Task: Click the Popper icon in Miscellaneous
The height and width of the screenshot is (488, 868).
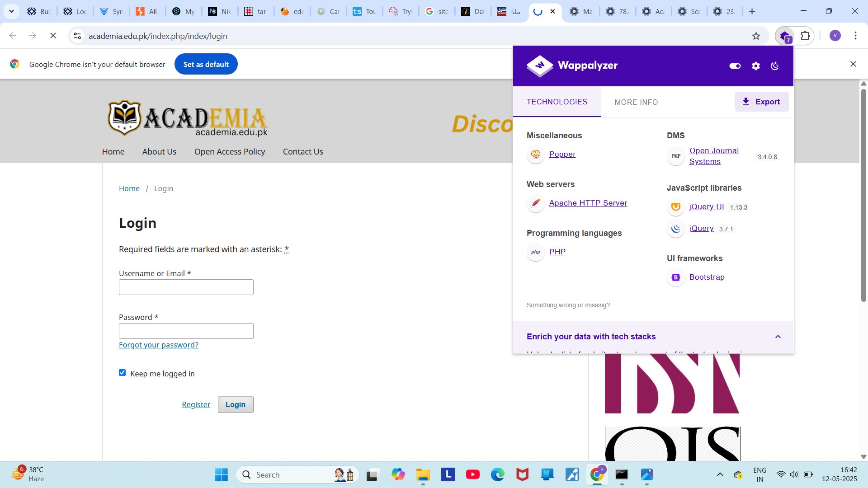Action: 536,155
